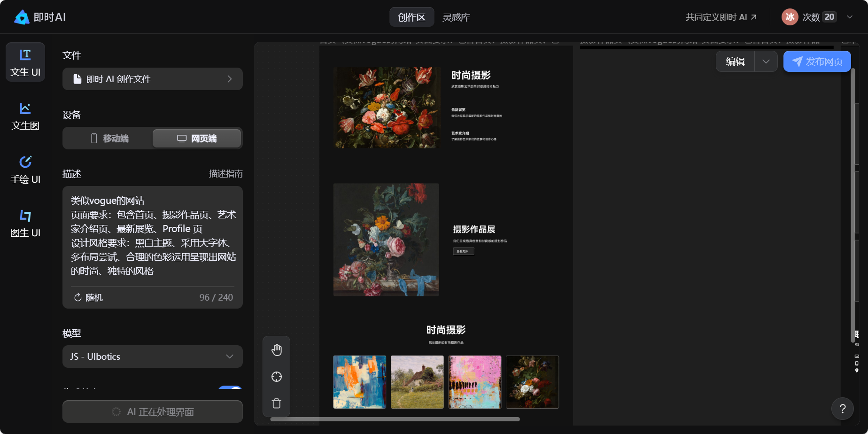This screenshot has height=434, width=868.
Task: Select the 文生图 sidebar tool
Action: point(25,116)
